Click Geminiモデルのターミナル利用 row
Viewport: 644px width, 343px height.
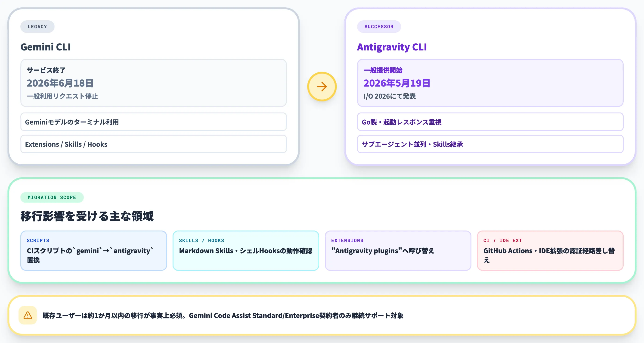(154, 122)
